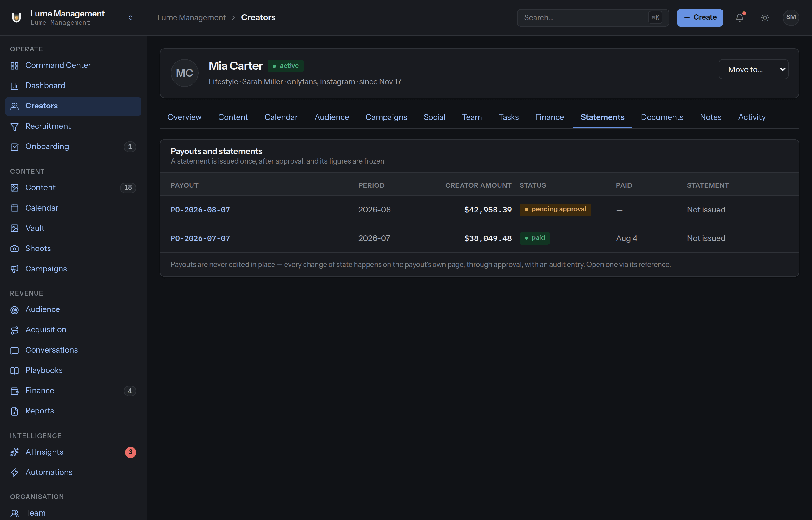This screenshot has height=520, width=812.
Task: Click the Vault image icon
Action: point(15,228)
